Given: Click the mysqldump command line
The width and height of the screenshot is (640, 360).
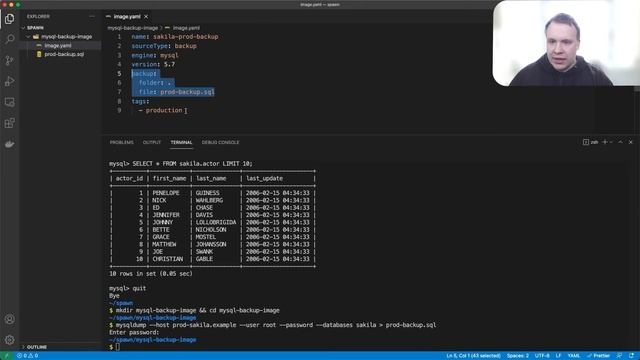Looking at the screenshot, I should [x=273, y=325].
